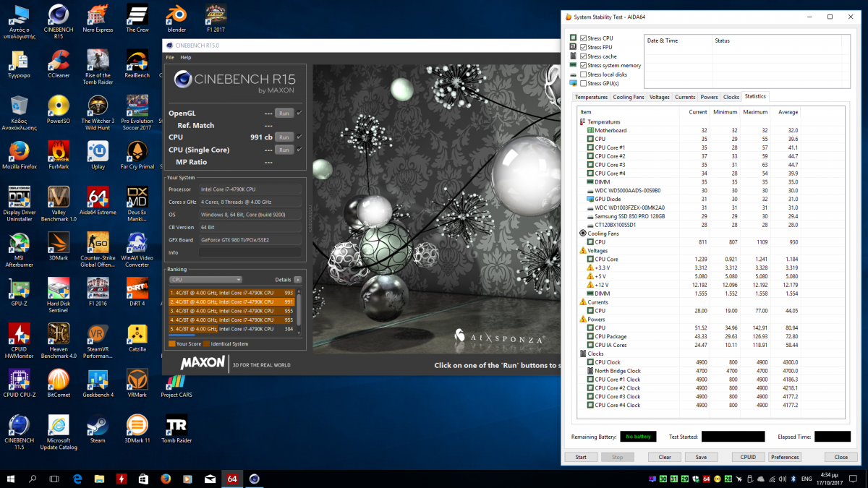Click the Cinebench ranking list scrollbar

299,311
